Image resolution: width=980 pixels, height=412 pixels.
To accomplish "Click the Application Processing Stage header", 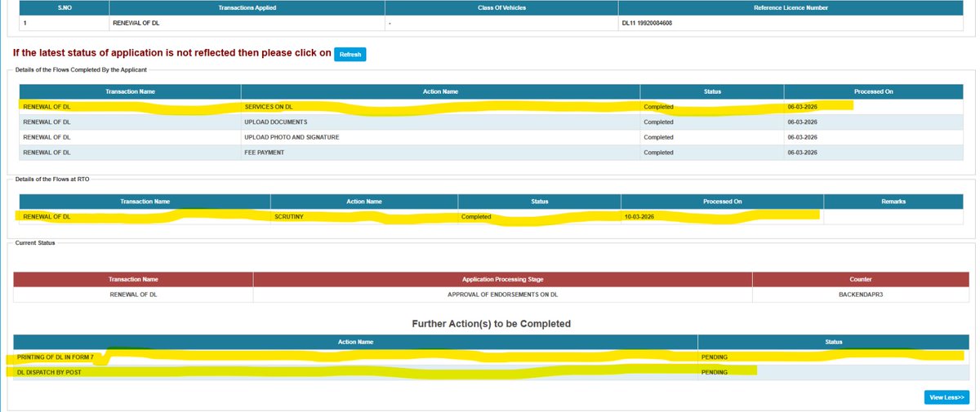I will click(x=502, y=279).
